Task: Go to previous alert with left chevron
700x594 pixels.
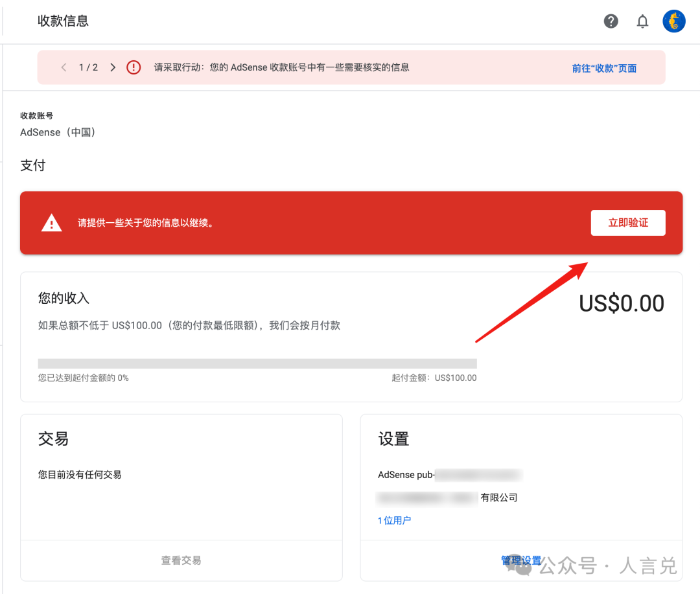Action: [64, 67]
